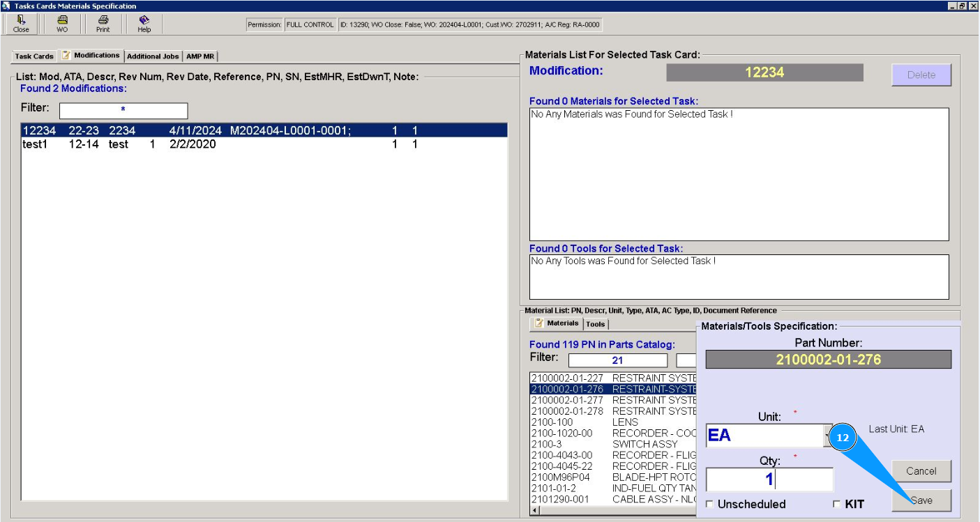
Task: Select part 2101290-001 CABLE ASSY row
Action: point(613,500)
